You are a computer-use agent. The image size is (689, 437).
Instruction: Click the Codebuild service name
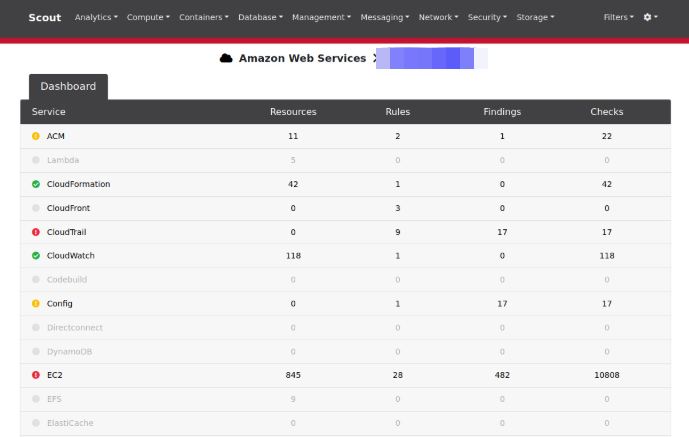click(67, 279)
